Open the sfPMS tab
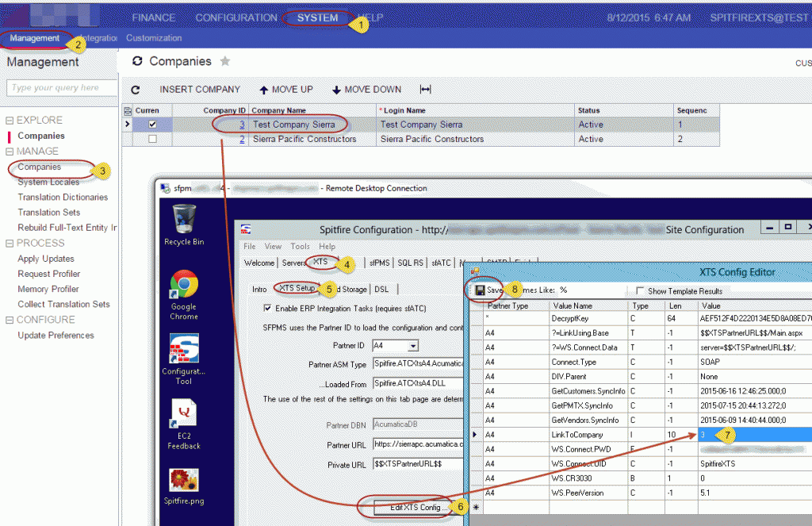The height and width of the screenshot is (526, 812). (380, 263)
